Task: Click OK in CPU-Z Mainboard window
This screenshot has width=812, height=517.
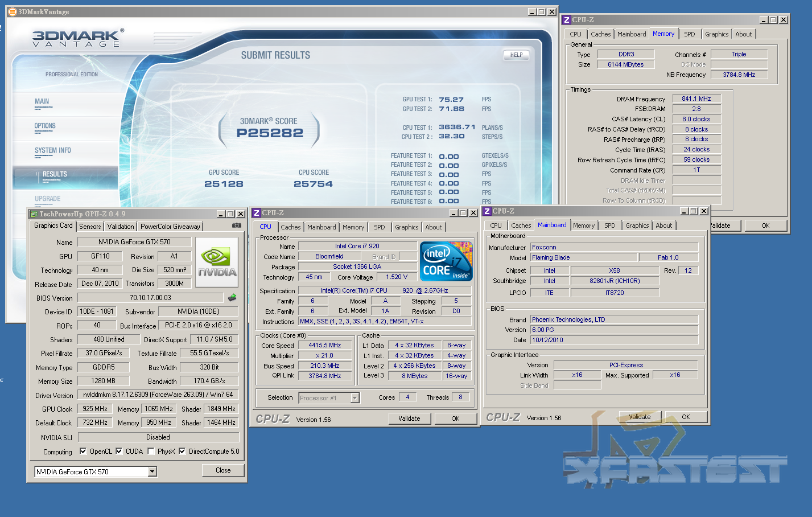Action: pyautogui.click(x=686, y=417)
